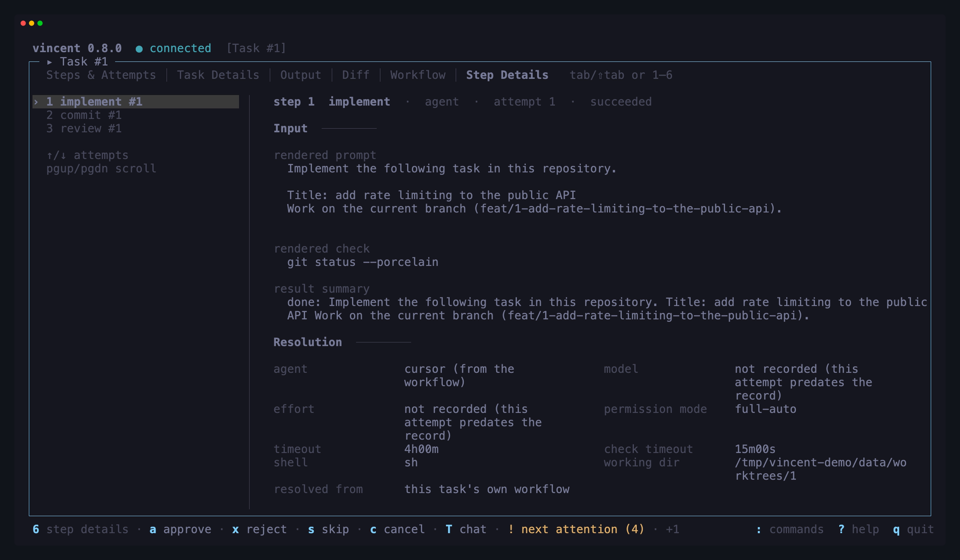Image resolution: width=960 pixels, height=560 pixels.
Task: Click "this task's own workflow" value
Action: click(x=487, y=489)
